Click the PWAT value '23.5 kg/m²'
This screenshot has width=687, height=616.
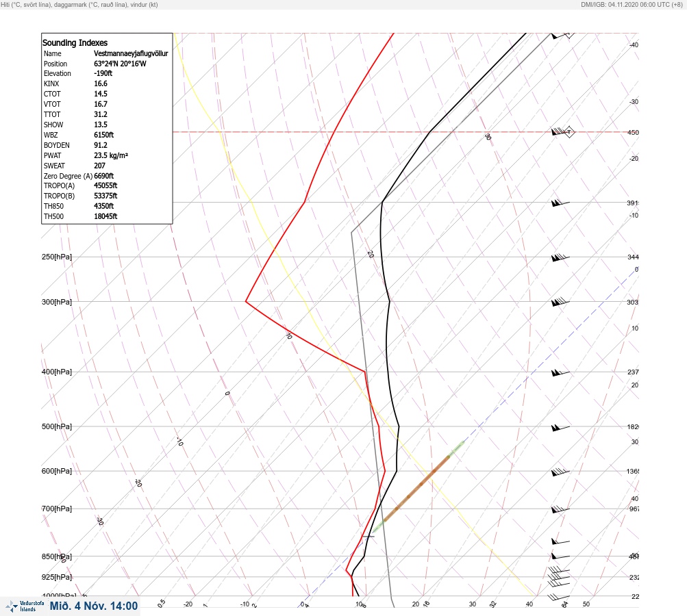[x=111, y=155]
